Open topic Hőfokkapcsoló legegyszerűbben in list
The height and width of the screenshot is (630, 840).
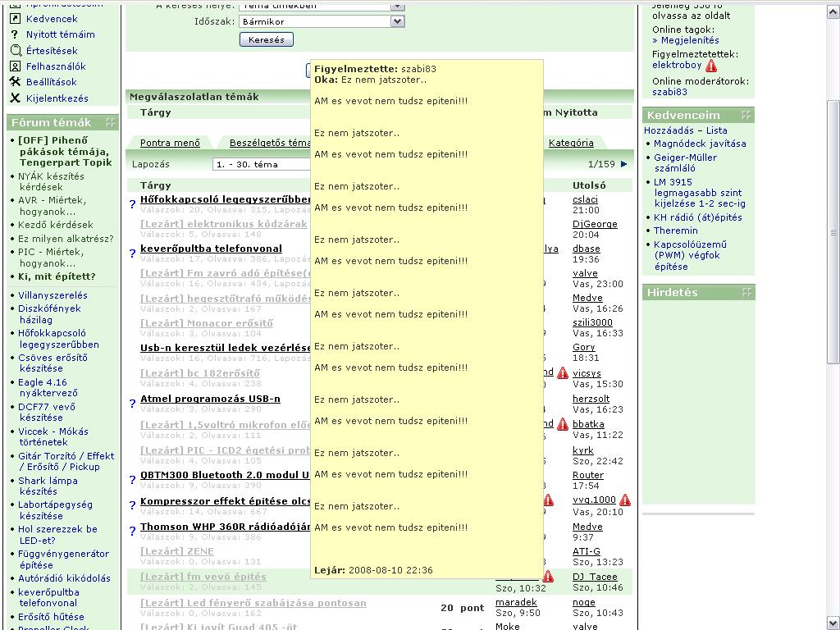[226, 199]
